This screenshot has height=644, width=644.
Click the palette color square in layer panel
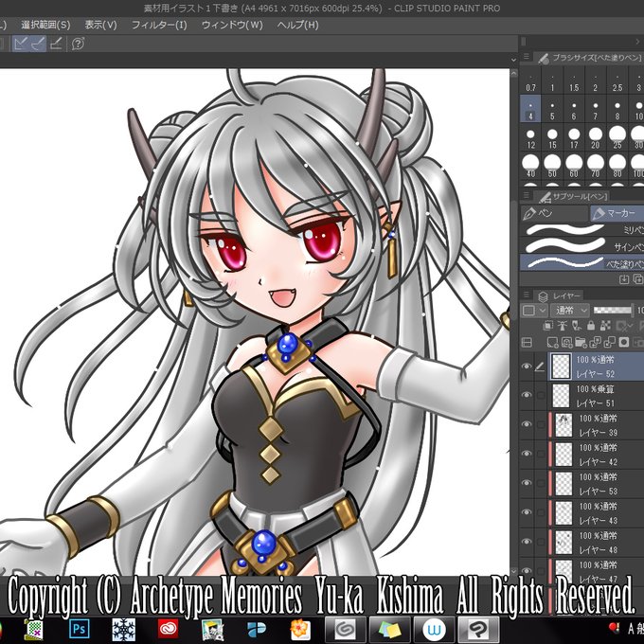(x=529, y=311)
